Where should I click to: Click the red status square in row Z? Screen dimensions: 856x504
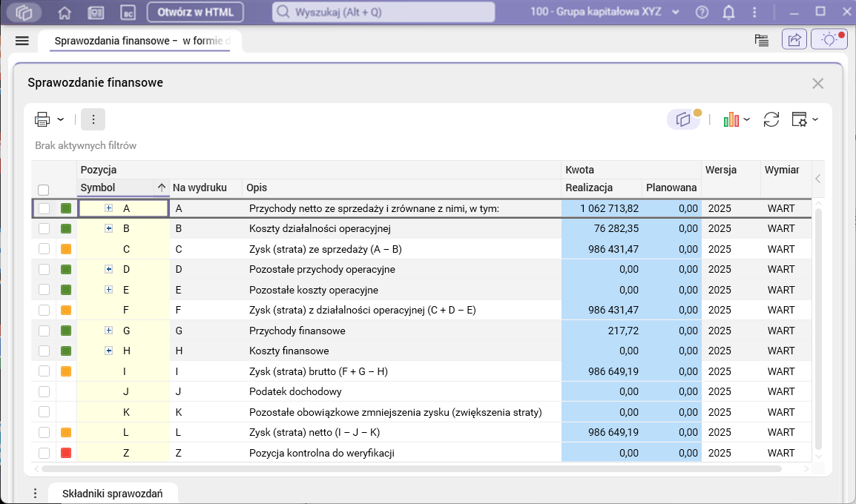[65, 453]
